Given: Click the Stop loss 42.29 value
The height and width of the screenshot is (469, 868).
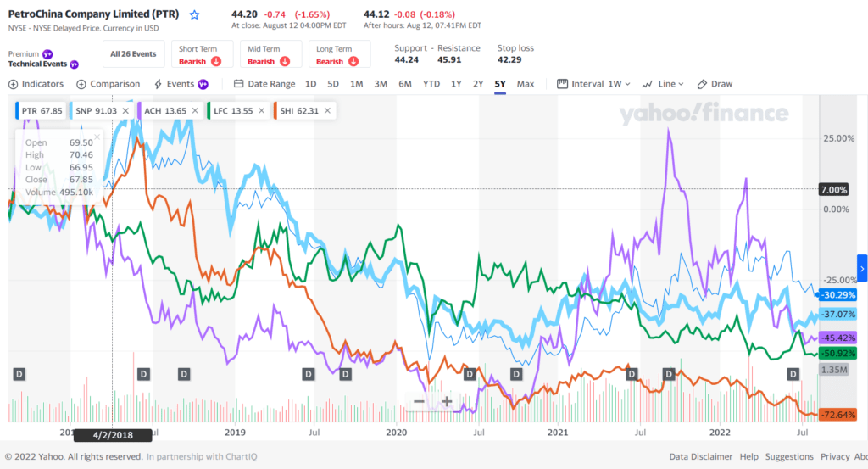Looking at the screenshot, I should pos(509,60).
